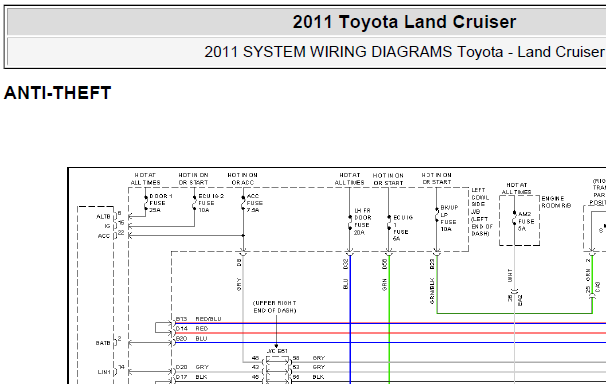Click the vertical GRN/BLK wire color label
Image resolution: width=606 pixels, height=384 pixels.
pos(432,291)
